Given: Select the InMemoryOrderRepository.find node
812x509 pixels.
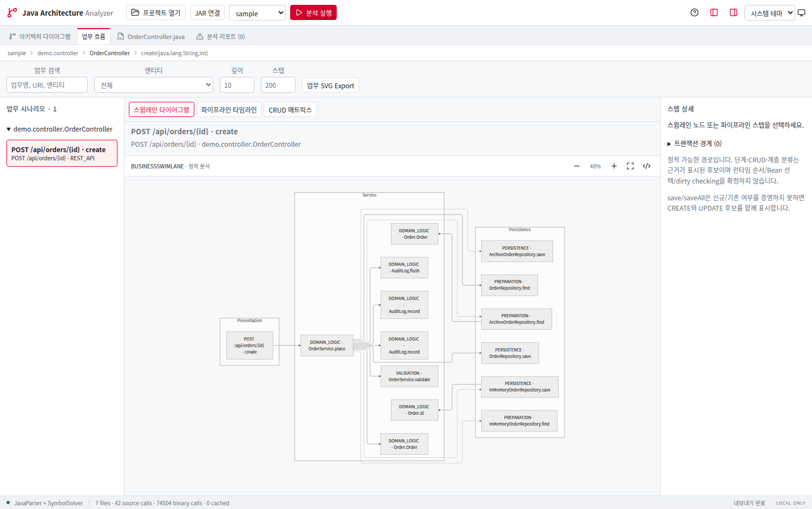Looking at the screenshot, I should pos(519,421).
